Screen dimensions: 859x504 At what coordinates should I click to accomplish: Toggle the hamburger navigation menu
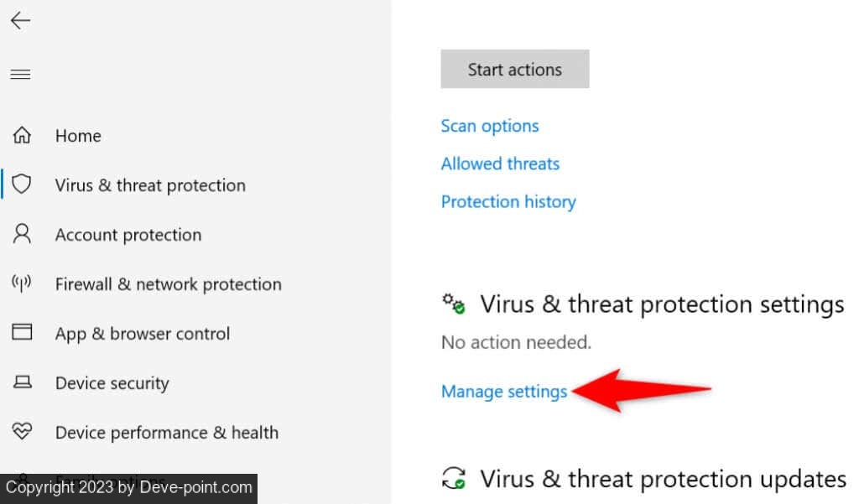point(20,75)
